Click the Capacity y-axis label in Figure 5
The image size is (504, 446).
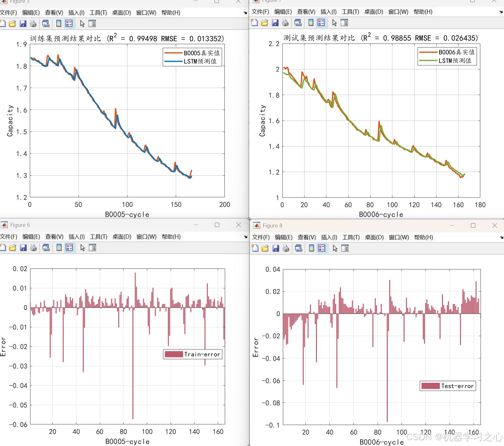10,121
